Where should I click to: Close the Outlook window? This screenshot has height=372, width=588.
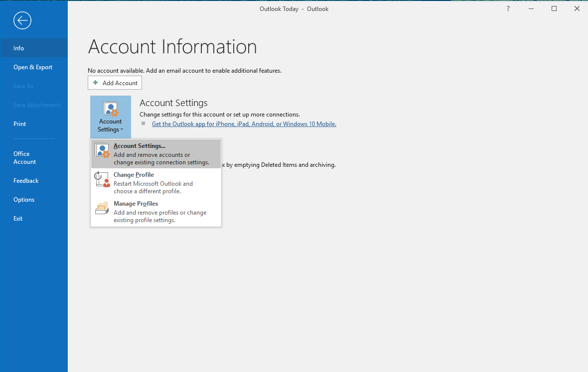pos(577,8)
